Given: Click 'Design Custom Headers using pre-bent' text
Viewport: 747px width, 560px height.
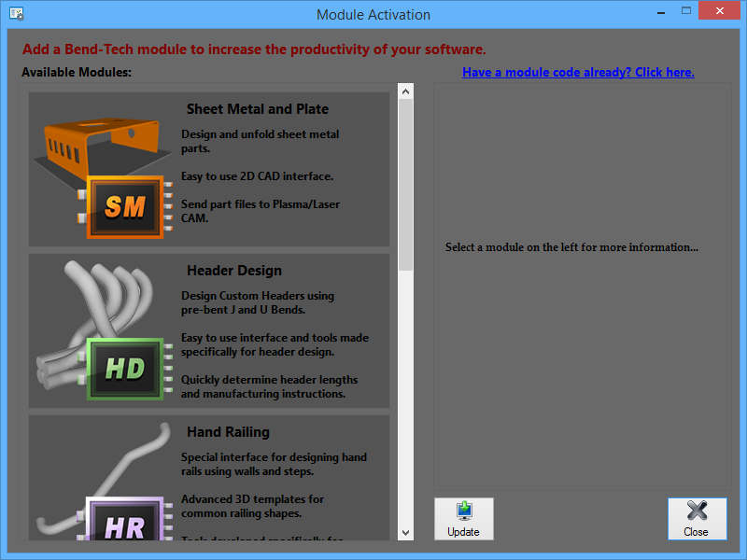Looking at the screenshot, I should click(x=258, y=302).
